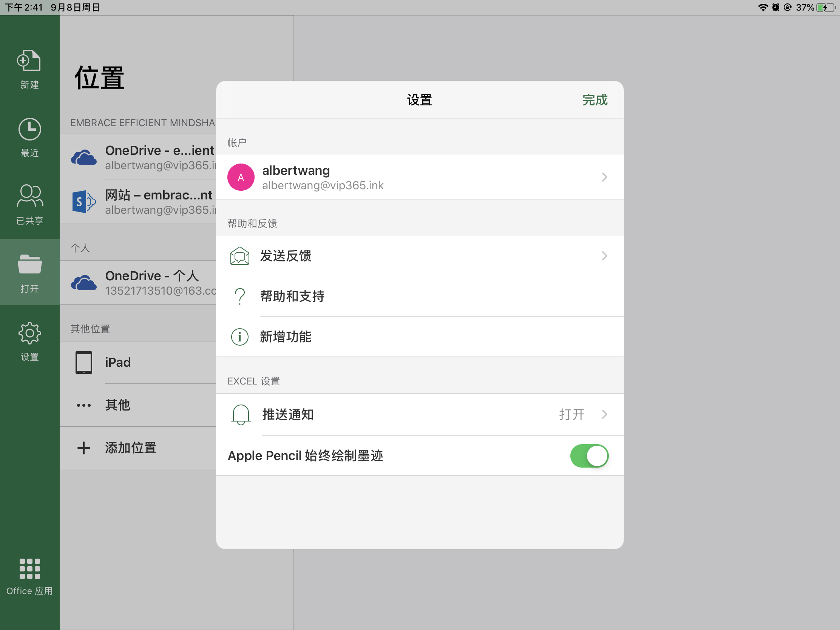Tap the 37% battery percentage
Image resolution: width=840 pixels, height=630 pixels.
point(804,7)
